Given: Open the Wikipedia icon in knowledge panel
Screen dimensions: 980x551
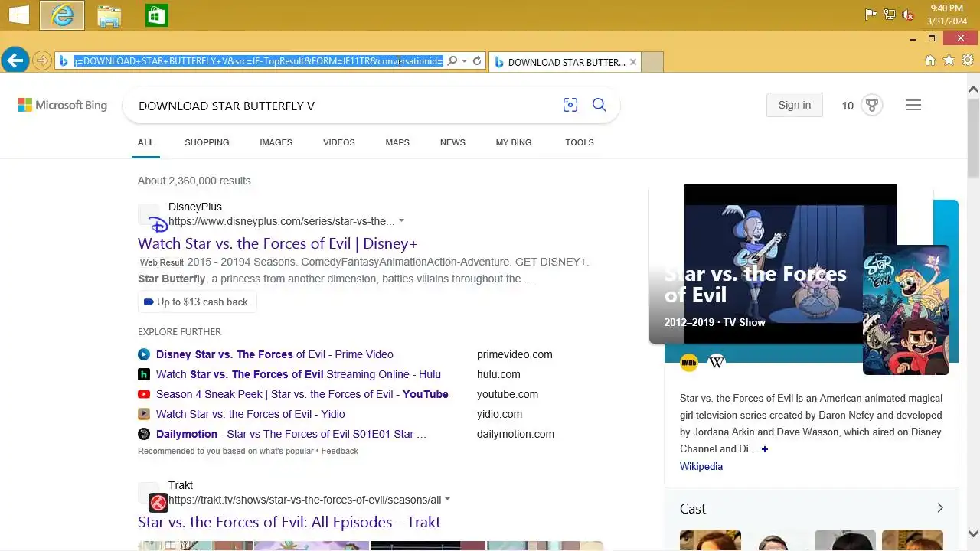Looking at the screenshot, I should pos(717,362).
